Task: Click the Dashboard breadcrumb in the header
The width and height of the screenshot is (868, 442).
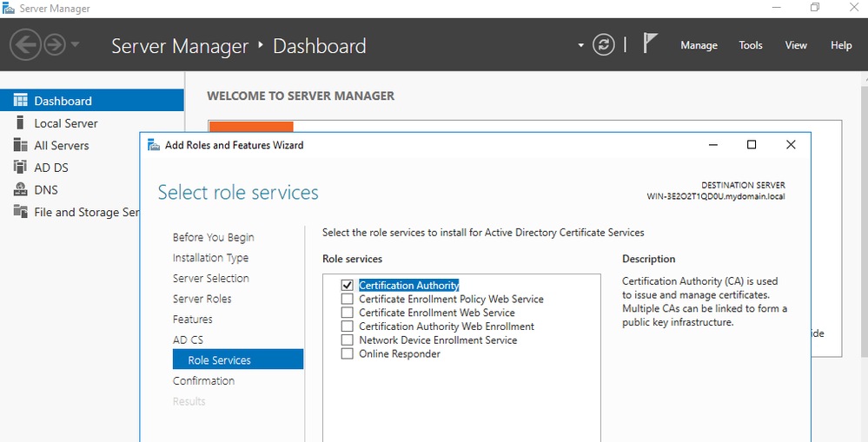Action: tap(320, 46)
